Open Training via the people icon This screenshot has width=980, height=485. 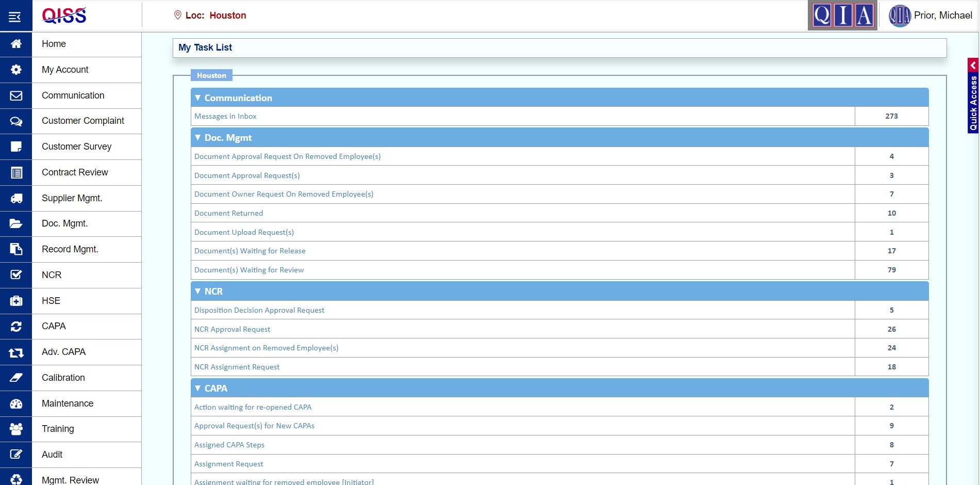coord(16,429)
